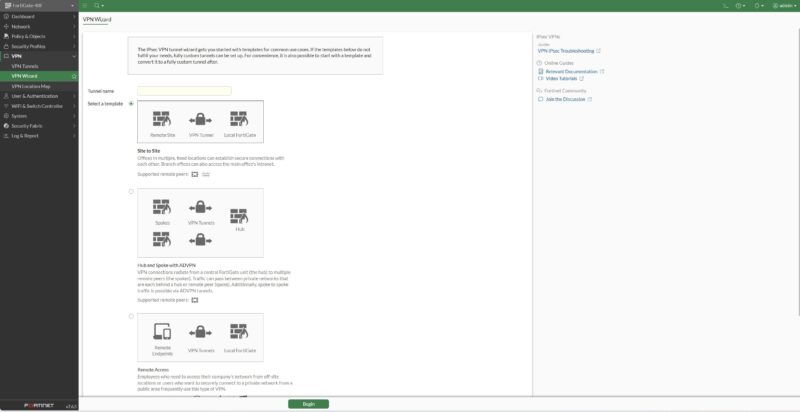Open the notifications bell dropdown

click(x=759, y=6)
